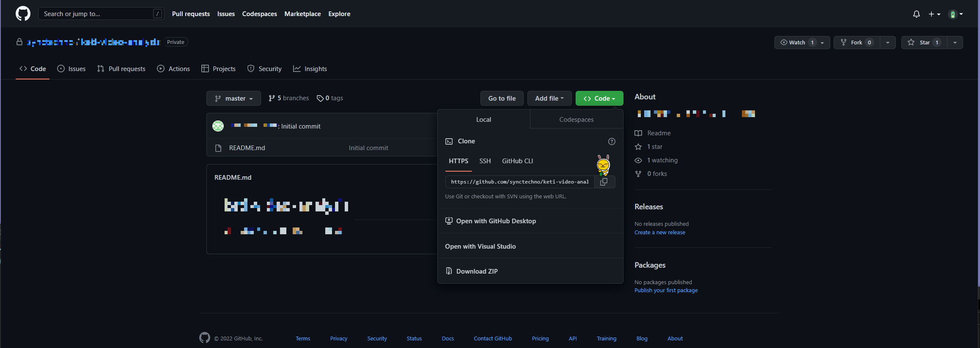Click the commit author avatar
Screen dimensions: 980x348
point(218,126)
